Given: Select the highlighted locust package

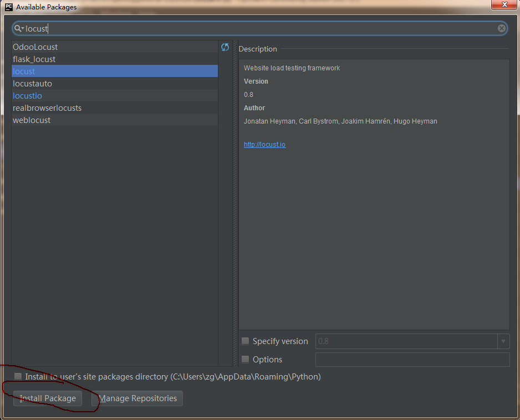Looking at the screenshot, I should point(115,71).
